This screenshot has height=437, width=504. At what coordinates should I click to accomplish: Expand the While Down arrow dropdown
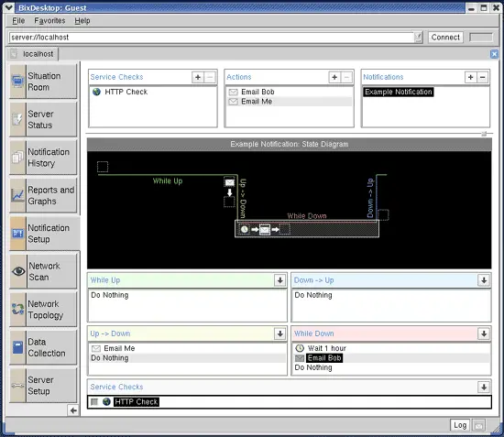[484, 333]
